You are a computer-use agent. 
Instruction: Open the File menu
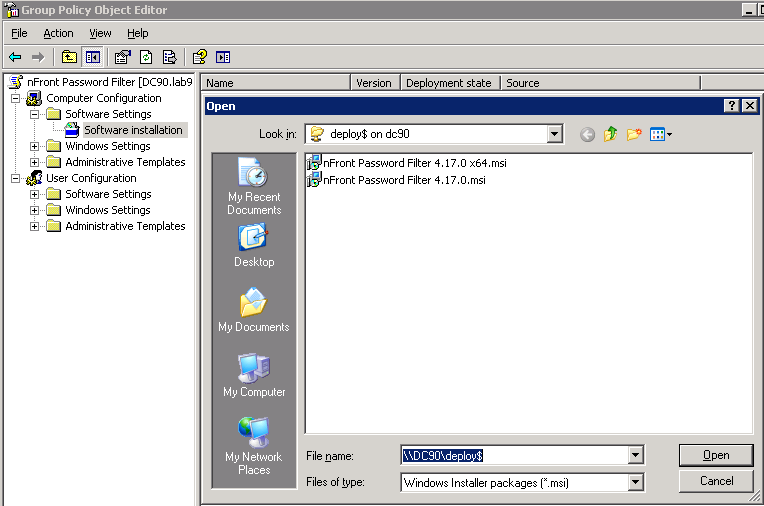tap(19, 33)
